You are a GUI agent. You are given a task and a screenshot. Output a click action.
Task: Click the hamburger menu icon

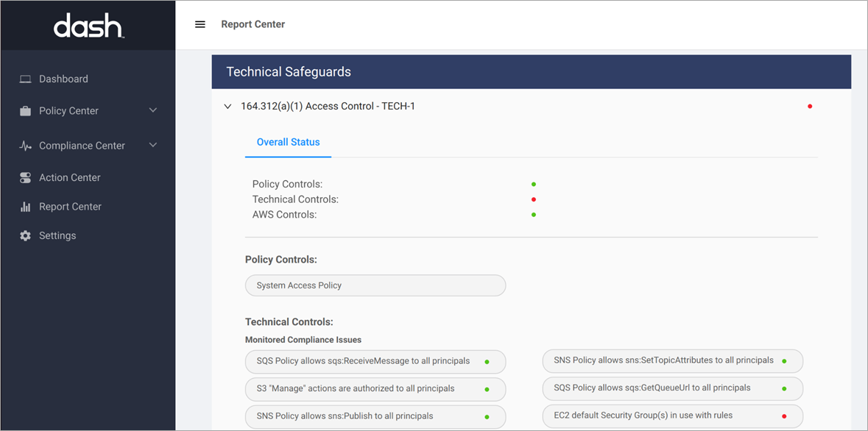pyautogui.click(x=200, y=24)
